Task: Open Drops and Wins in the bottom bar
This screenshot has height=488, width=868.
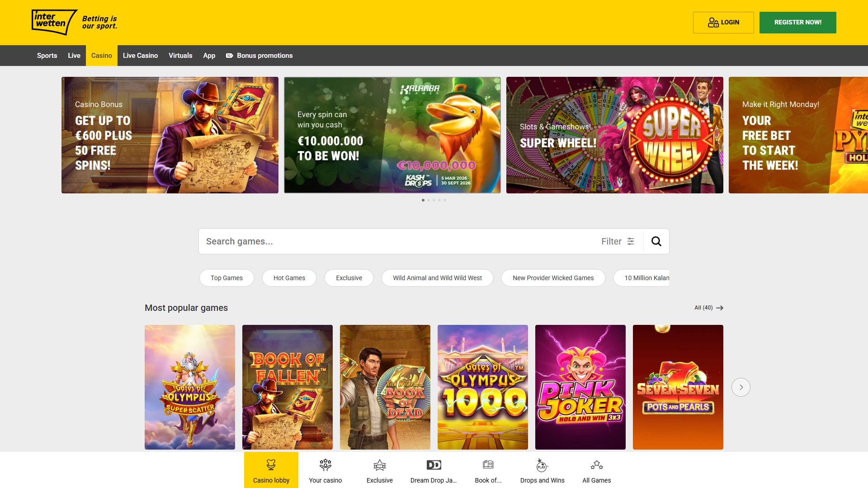Action: pyautogui.click(x=542, y=470)
